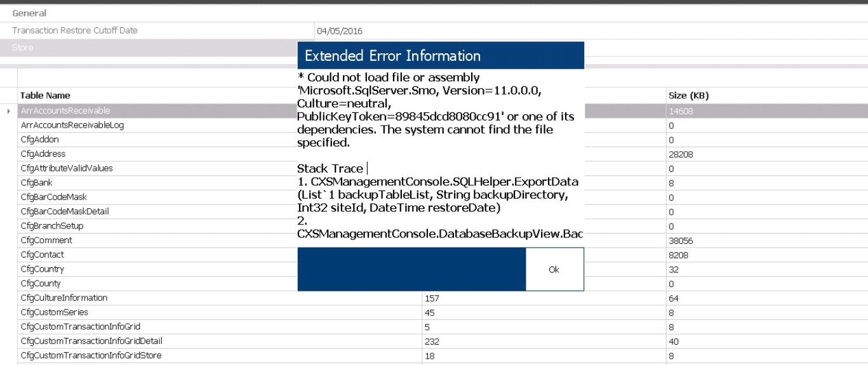Click size value 14608
Image resolution: width=868 pixels, height=365 pixels.
680,111
